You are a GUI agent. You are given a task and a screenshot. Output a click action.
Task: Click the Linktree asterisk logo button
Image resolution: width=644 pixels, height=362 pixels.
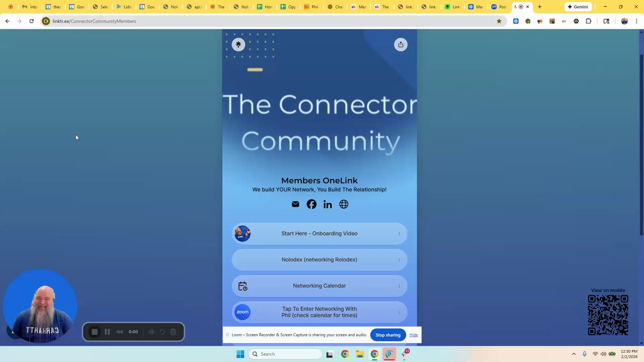point(238,44)
